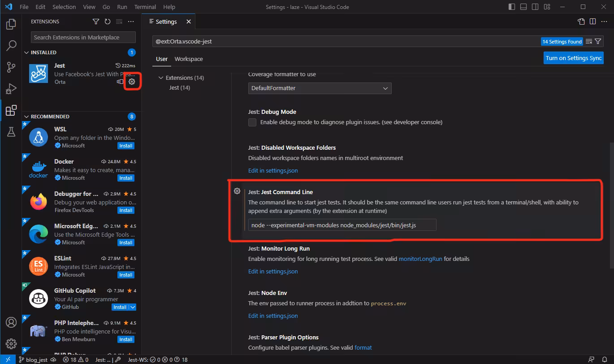Click the Jest extension manage gear
Viewport: 614px width, 364px height.
[x=132, y=82]
